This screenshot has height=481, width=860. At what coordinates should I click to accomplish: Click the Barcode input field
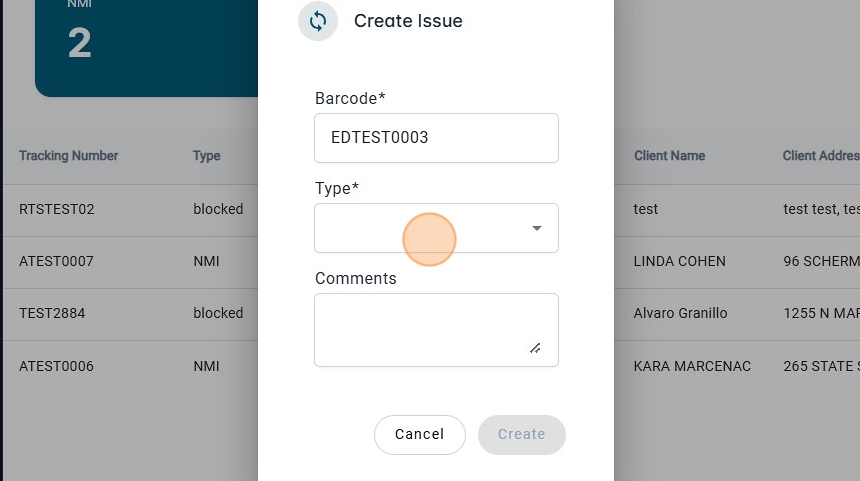[436, 138]
